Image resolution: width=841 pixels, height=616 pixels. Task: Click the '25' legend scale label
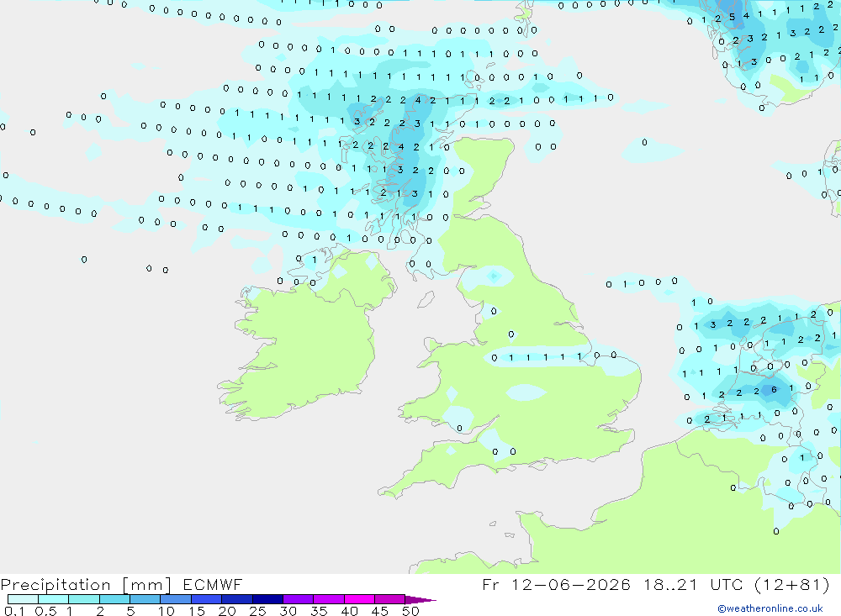point(257,611)
